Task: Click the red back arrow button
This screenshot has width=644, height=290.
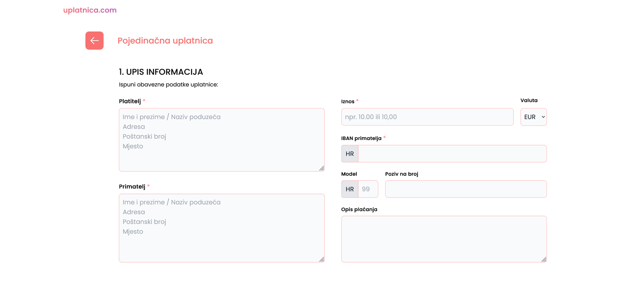Action: click(x=94, y=41)
